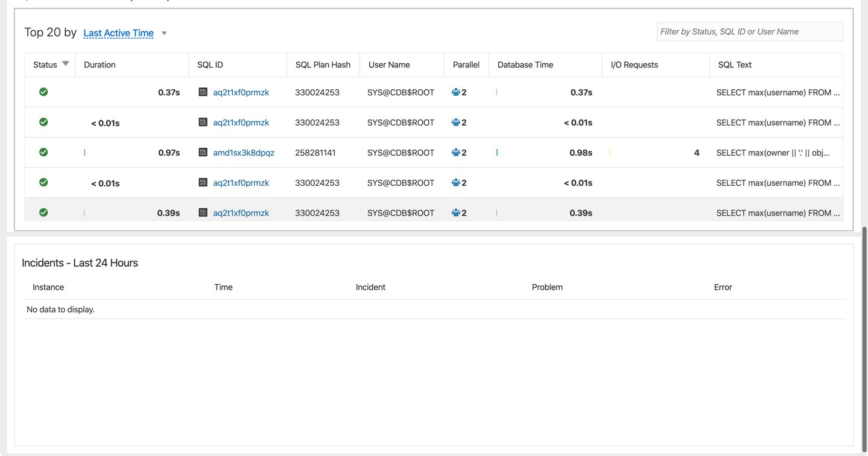Follow the amd1sx3k8dpqz SQL ID link

tap(243, 153)
